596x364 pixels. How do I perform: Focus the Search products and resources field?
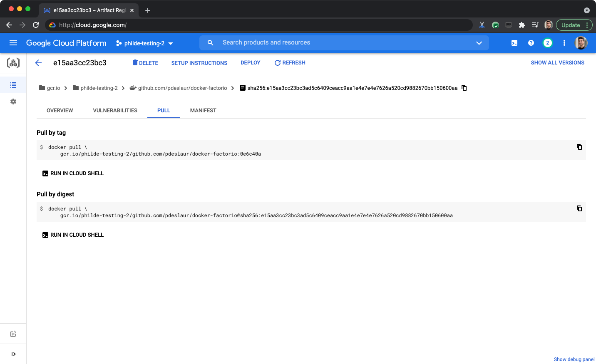coord(344,43)
